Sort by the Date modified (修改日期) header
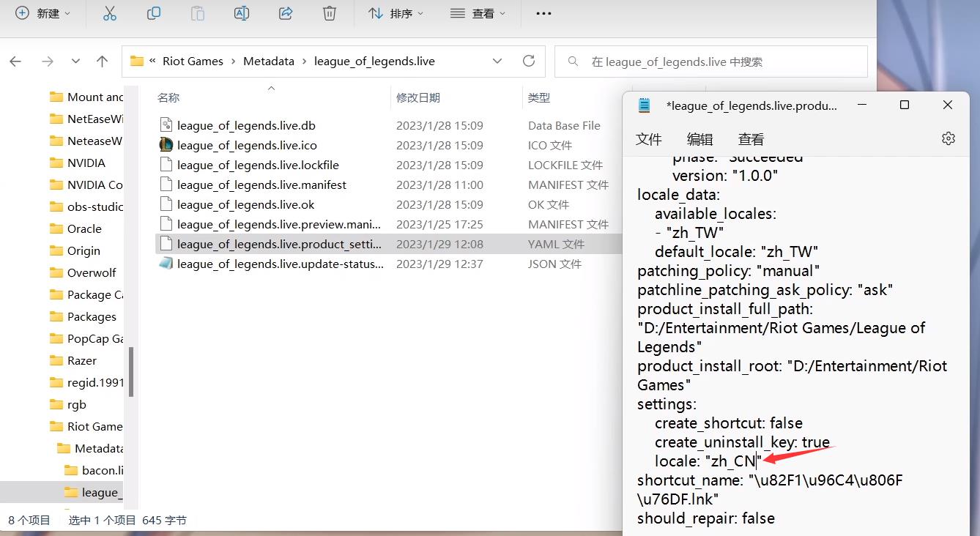Viewport: 980px width, 536px height. click(418, 97)
